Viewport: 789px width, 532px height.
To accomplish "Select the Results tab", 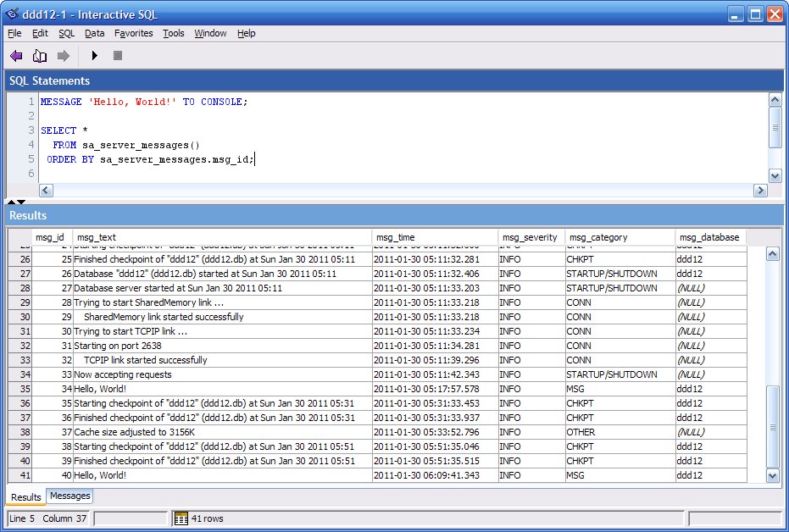I will tap(25, 496).
